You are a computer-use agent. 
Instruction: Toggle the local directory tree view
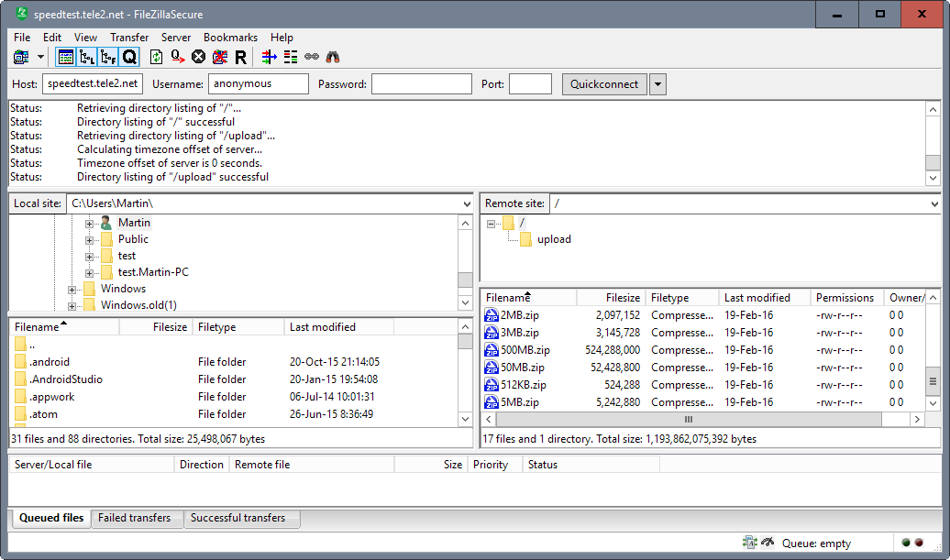84,57
